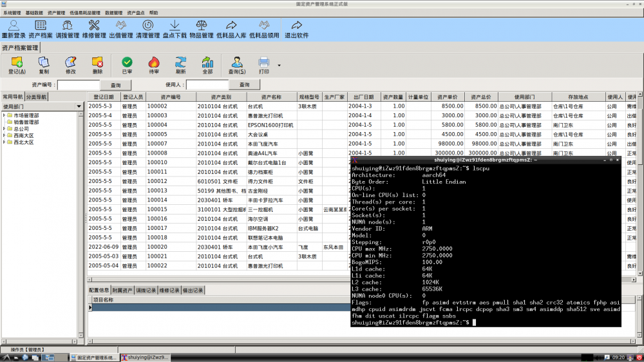Viewport: 644px width, 362px height.
Task: Click the 刷新 refresh icon
Action: pyautogui.click(x=181, y=65)
